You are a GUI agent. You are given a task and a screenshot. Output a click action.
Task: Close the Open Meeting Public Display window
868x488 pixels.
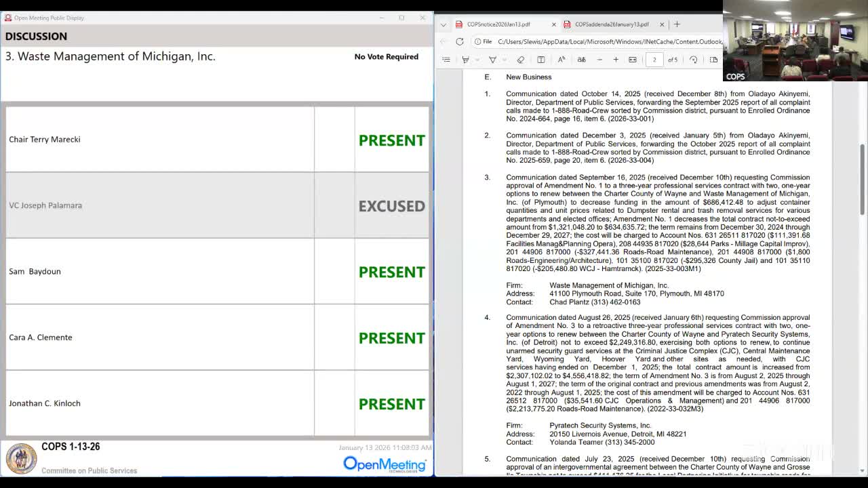click(x=422, y=18)
